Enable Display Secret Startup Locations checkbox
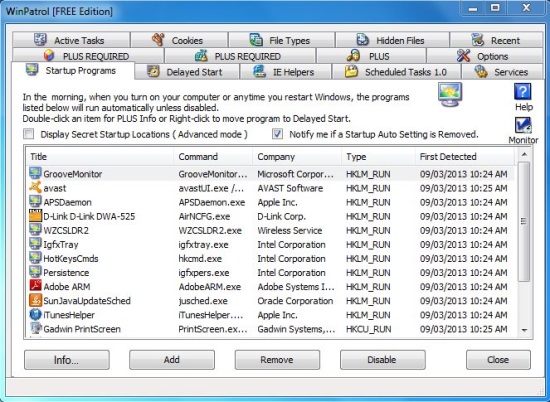The image size is (550, 402). [28, 134]
